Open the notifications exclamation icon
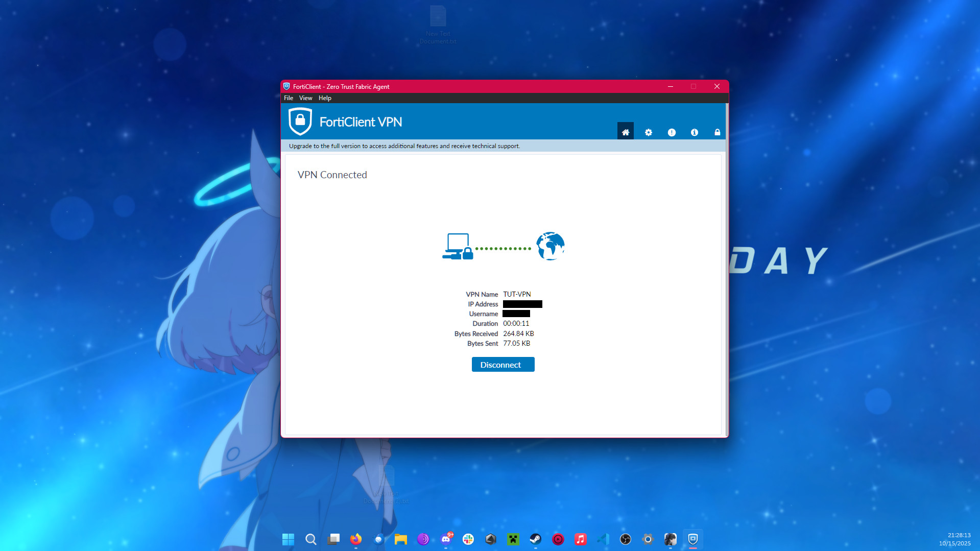Image resolution: width=980 pixels, height=551 pixels. pos(672,132)
